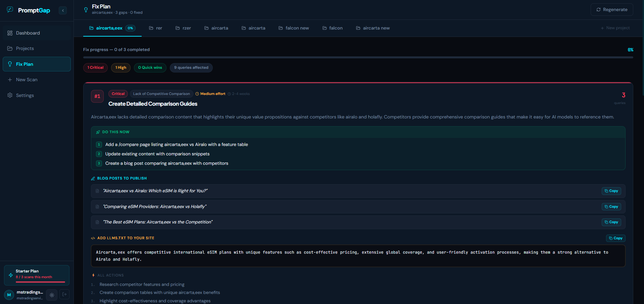Click the document icon beside Airalo blog post
The height and width of the screenshot is (304, 644).
coord(97,191)
